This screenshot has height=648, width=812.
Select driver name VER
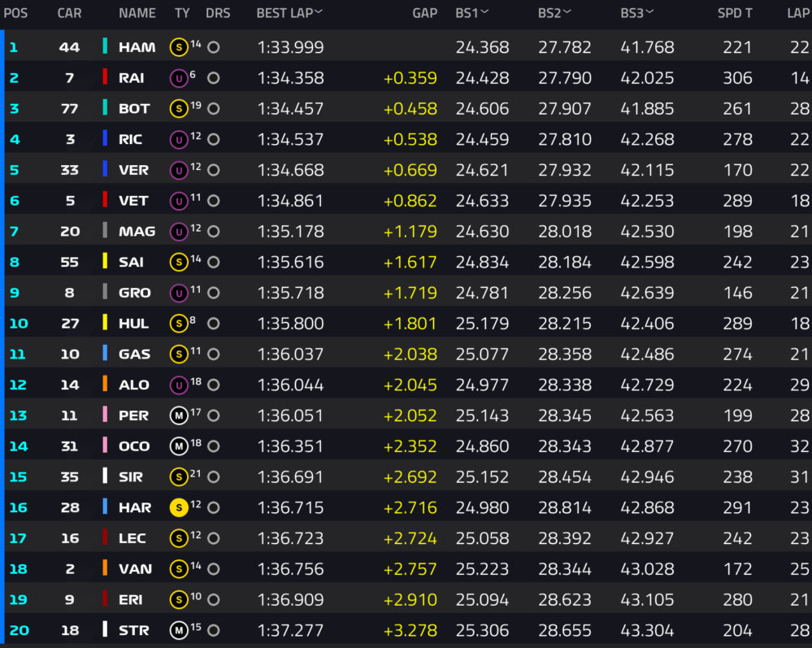pyautogui.click(x=133, y=171)
